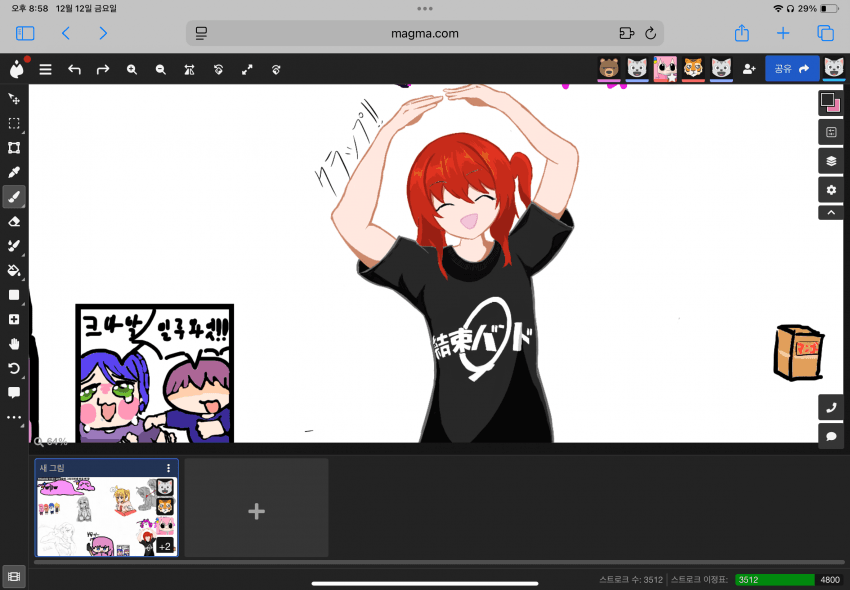Select the Transform tool
Viewport: 850px width, 590px height.
[x=14, y=148]
